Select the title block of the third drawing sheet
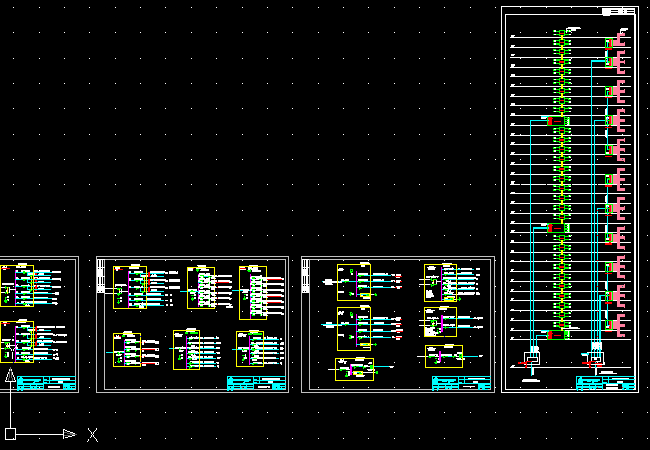The image size is (650, 450). tap(461, 383)
